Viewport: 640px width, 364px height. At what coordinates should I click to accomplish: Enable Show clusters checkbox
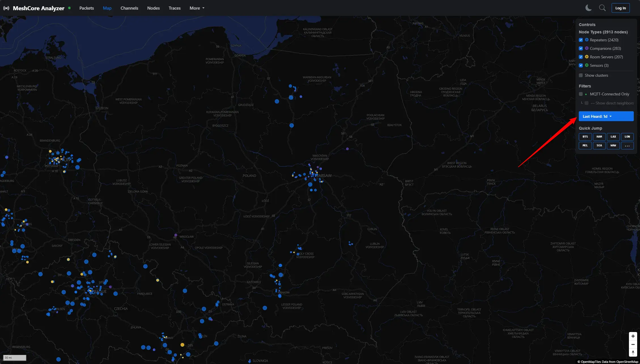581,75
